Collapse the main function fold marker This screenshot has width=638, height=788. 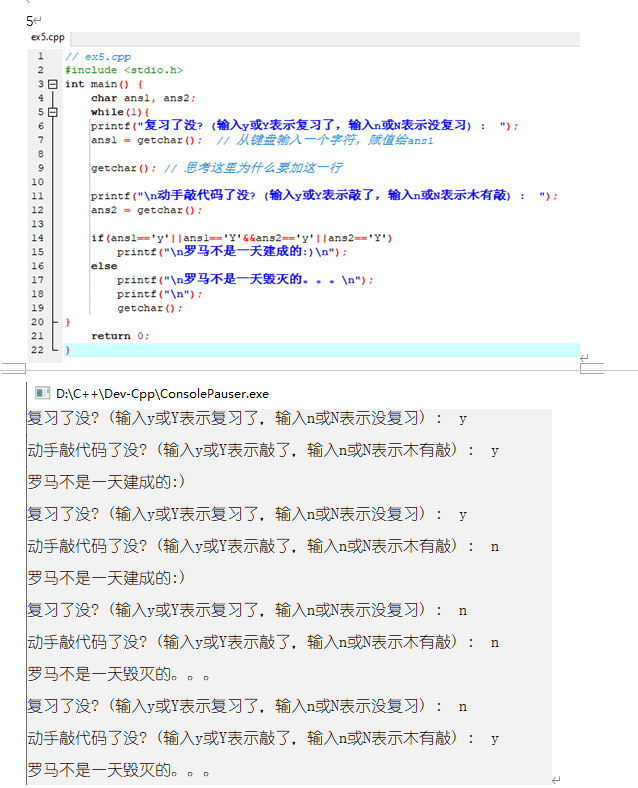tap(53, 84)
